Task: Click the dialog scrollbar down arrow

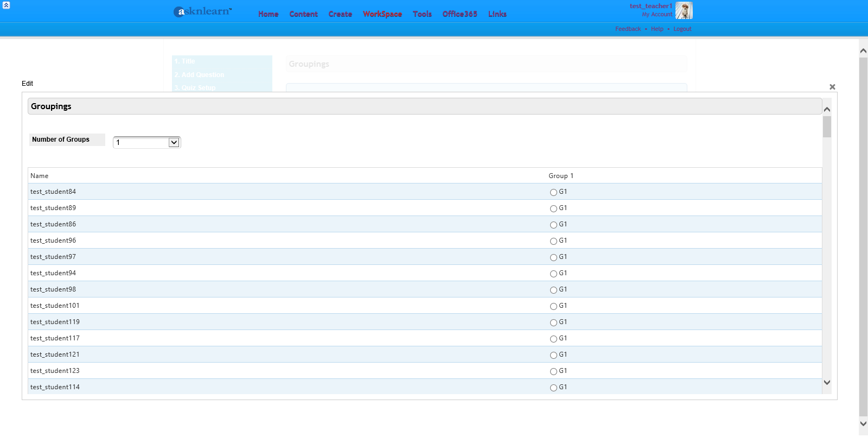Action: 827,383
